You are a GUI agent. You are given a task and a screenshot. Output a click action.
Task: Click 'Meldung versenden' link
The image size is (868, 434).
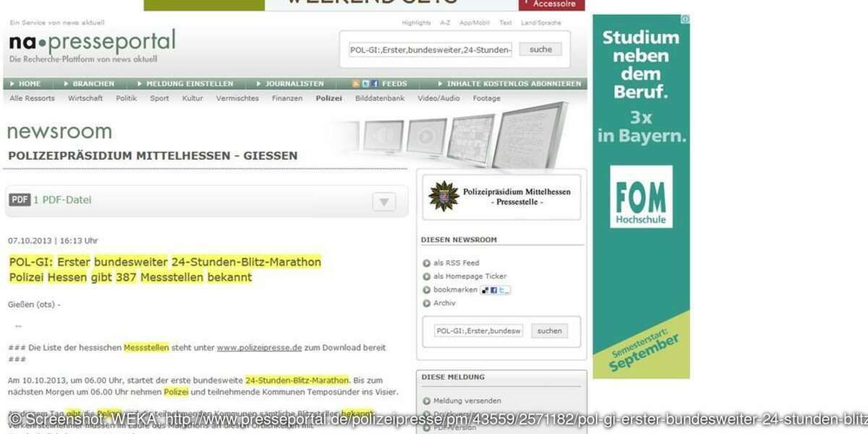467,401
